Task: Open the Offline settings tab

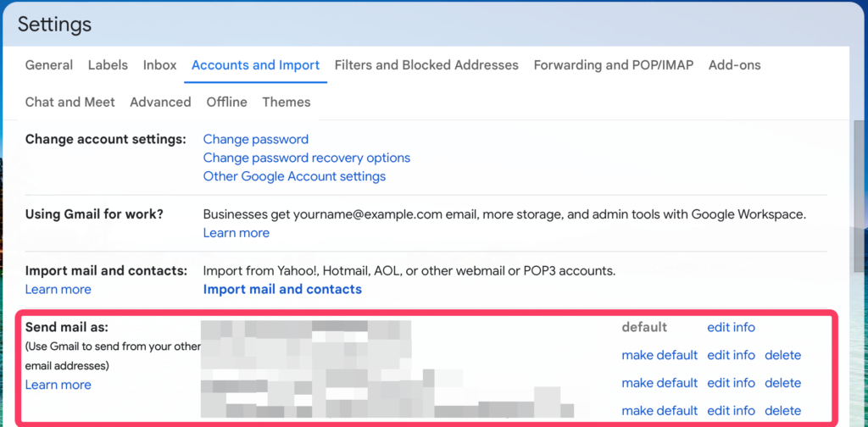Action: coord(227,103)
